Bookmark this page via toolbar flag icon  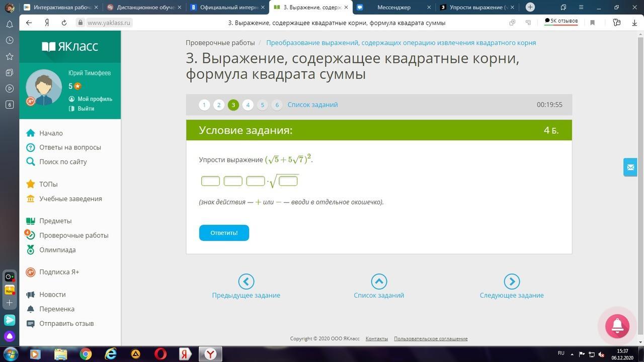[592, 23]
